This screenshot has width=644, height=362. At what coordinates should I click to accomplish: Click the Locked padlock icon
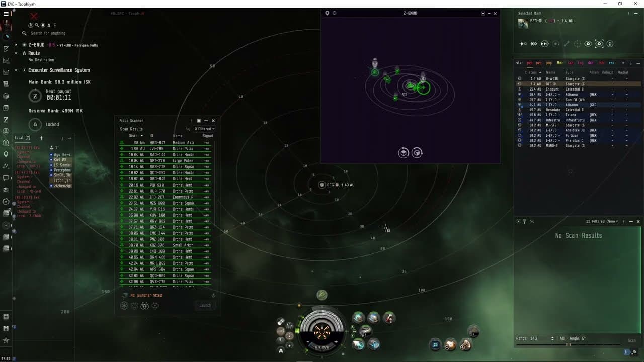click(35, 124)
